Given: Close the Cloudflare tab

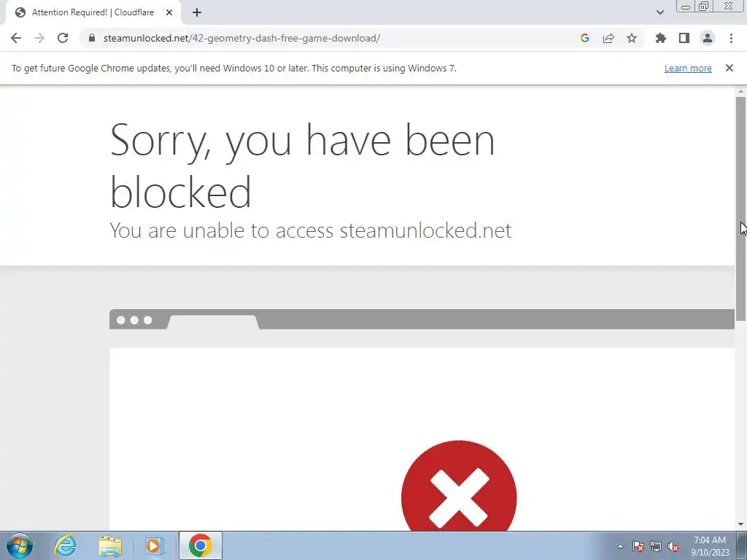Looking at the screenshot, I should click(169, 13).
